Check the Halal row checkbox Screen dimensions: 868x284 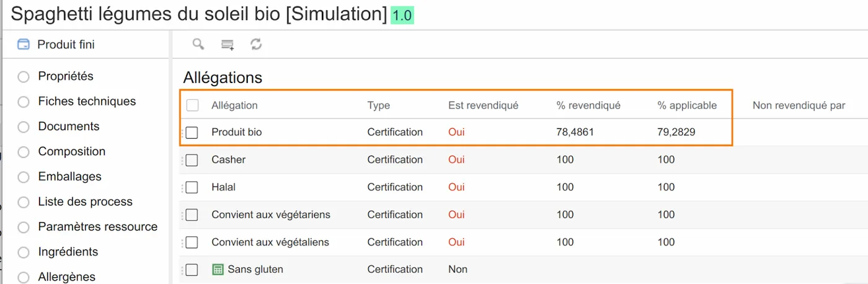[x=192, y=187]
